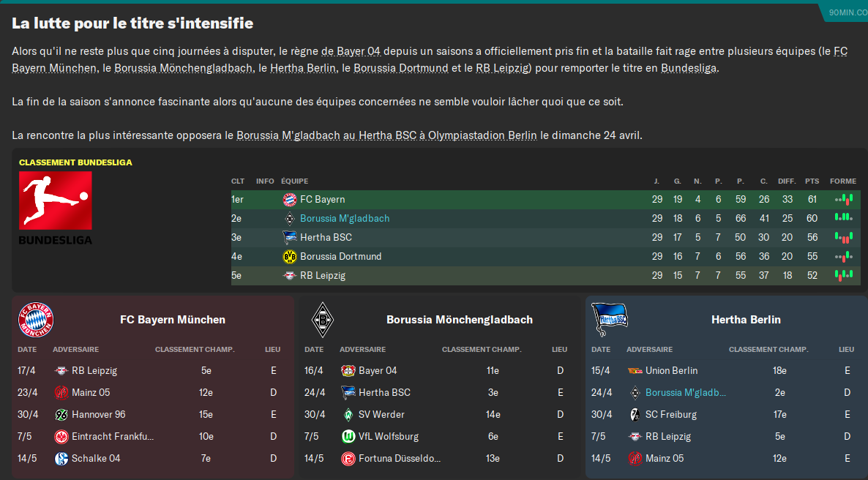Click large FC Bayern München fixture panel crest
This screenshot has height=480, width=868.
click(x=36, y=320)
